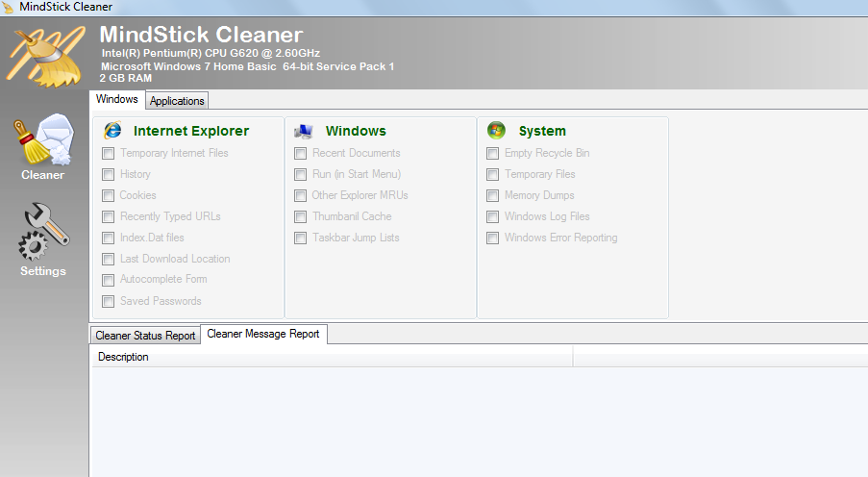Viewport: 868px width, 477px height.
Task: Click the Settings label in sidebar
Action: click(x=43, y=271)
